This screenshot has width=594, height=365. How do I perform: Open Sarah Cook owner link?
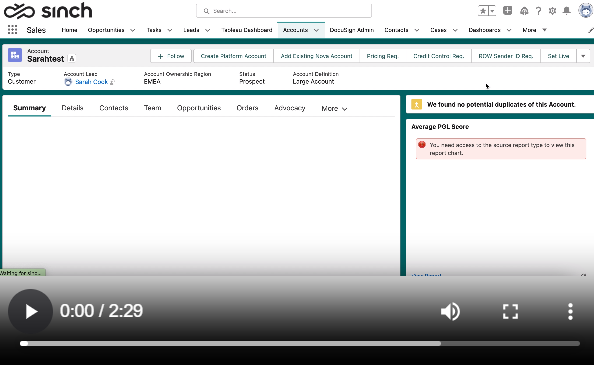coord(92,82)
